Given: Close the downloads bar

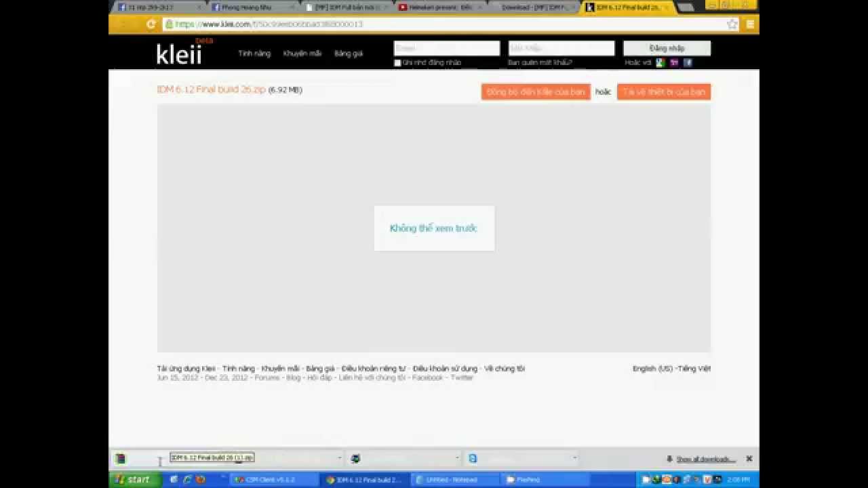Looking at the screenshot, I should 749,459.
